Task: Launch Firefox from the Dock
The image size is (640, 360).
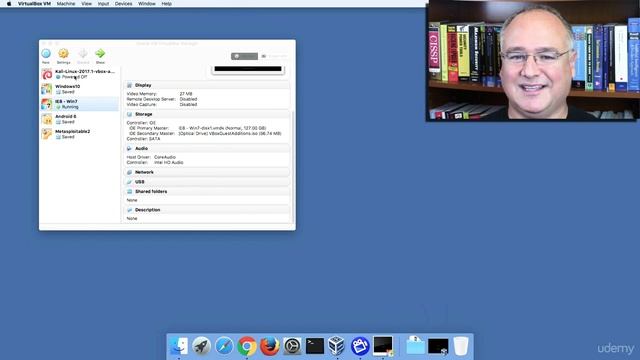Action: [x=269, y=346]
